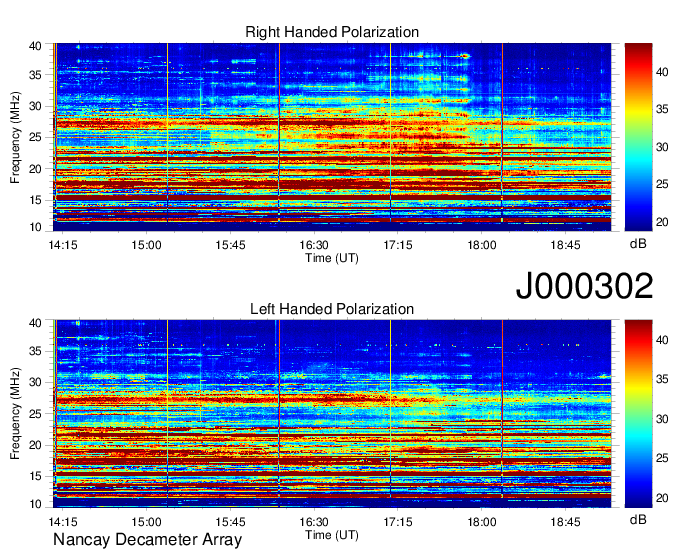Click the 17:15 tick label of top plot

click(x=398, y=245)
